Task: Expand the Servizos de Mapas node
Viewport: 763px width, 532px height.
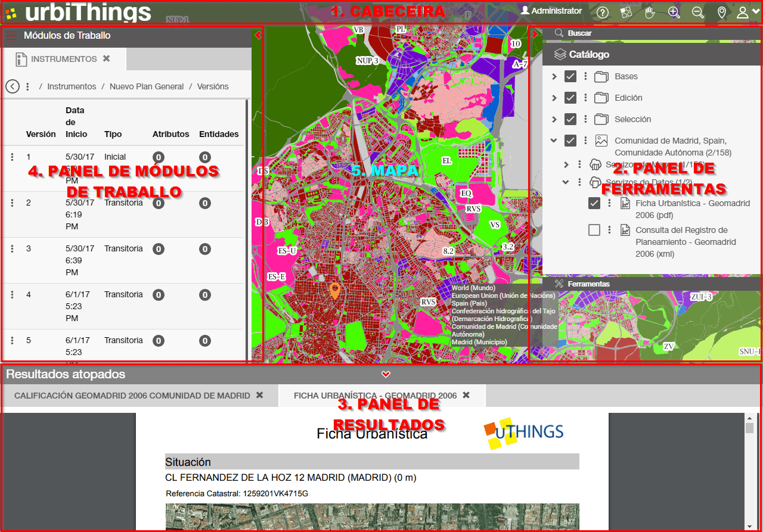Action: pos(566,164)
